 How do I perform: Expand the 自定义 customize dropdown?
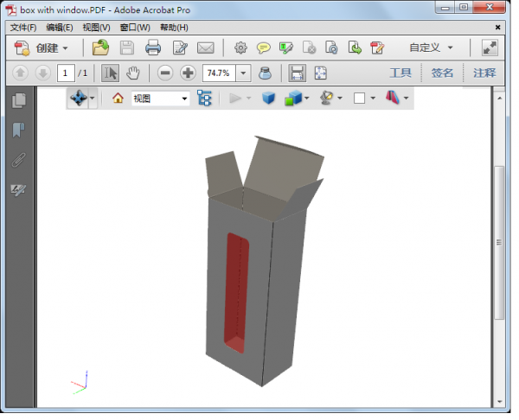(x=431, y=48)
